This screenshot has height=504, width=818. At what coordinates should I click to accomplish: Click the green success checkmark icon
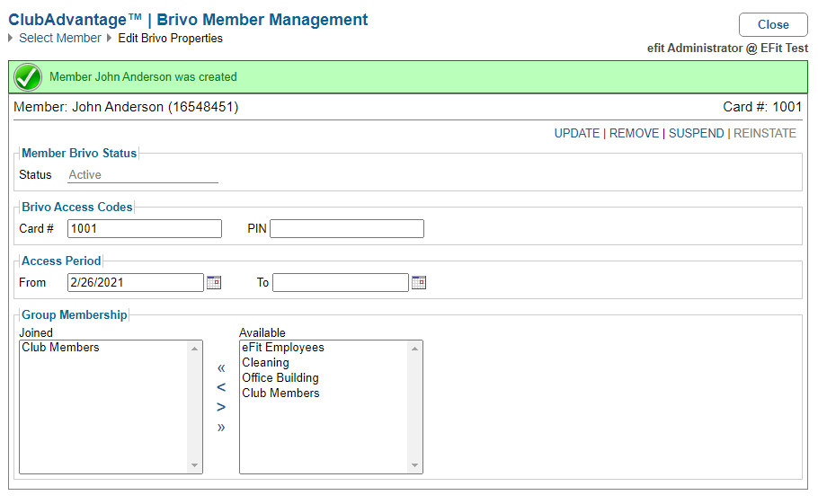click(x=28, y=77)
